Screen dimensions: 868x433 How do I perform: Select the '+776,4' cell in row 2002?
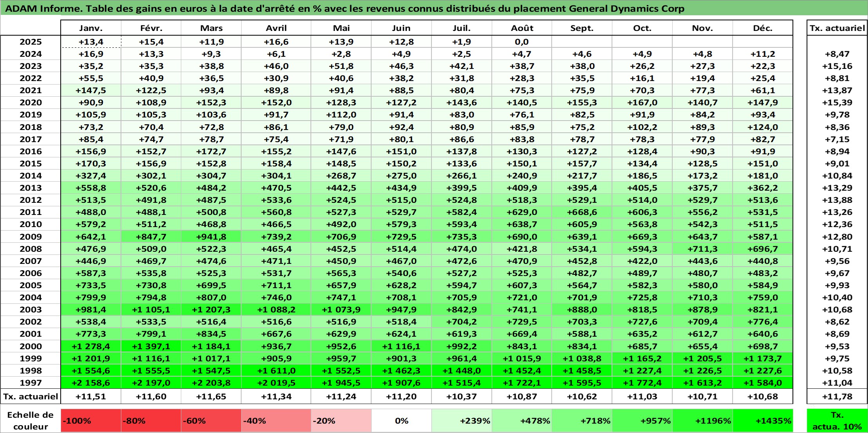point(763,322)
